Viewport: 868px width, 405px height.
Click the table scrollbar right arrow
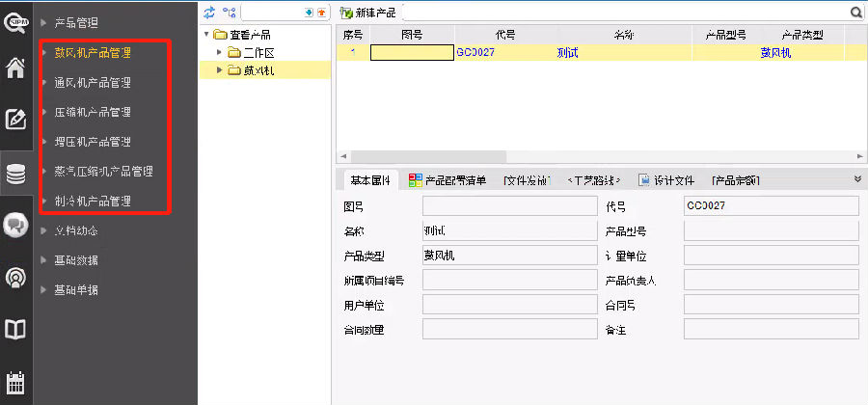859,156
